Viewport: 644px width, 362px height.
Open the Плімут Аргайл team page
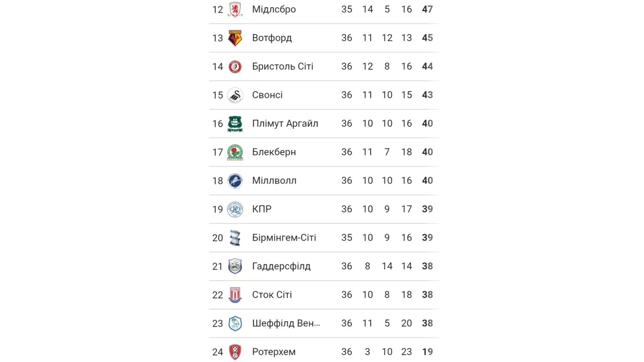click(x=285, y=124)
